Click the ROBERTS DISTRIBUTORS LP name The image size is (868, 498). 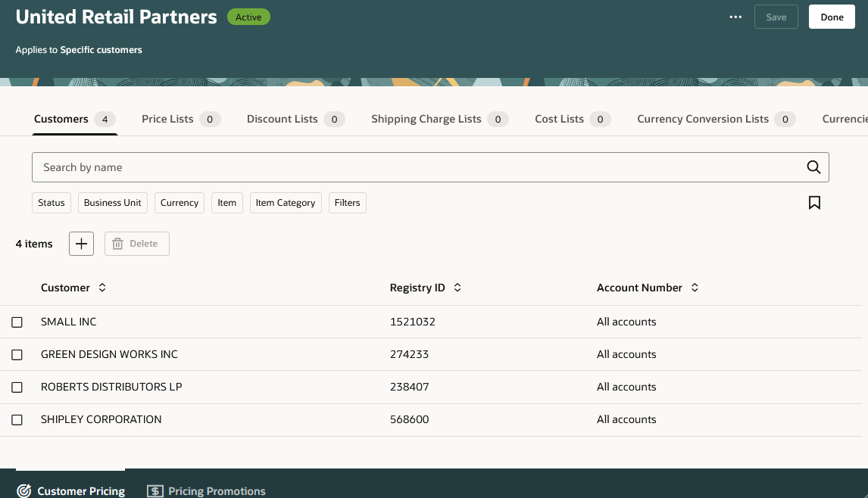111,387
